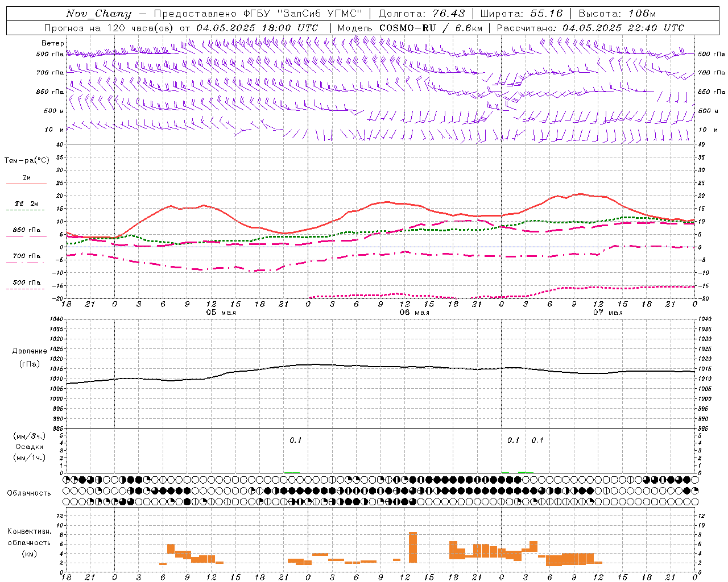Image resolution: width=728 pixels, height=582 pixels.
Task: Click the Осадки precipitation label
Action: click(x=29, y=447)
